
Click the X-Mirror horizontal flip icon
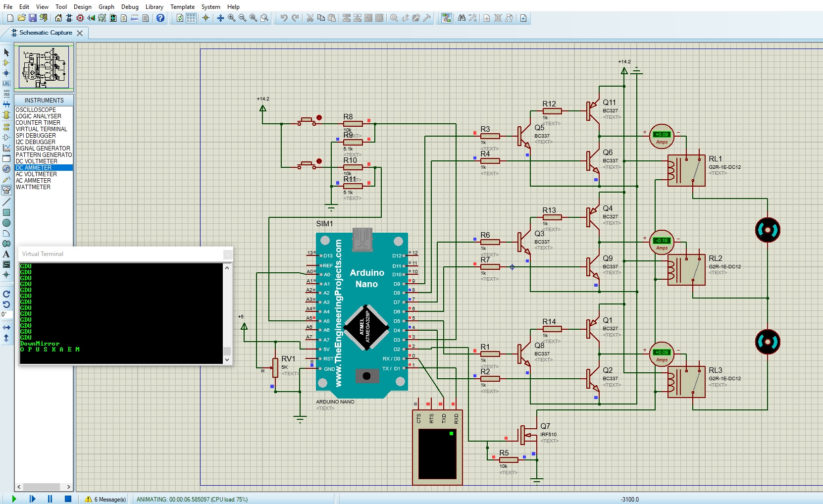coord(6,328)
